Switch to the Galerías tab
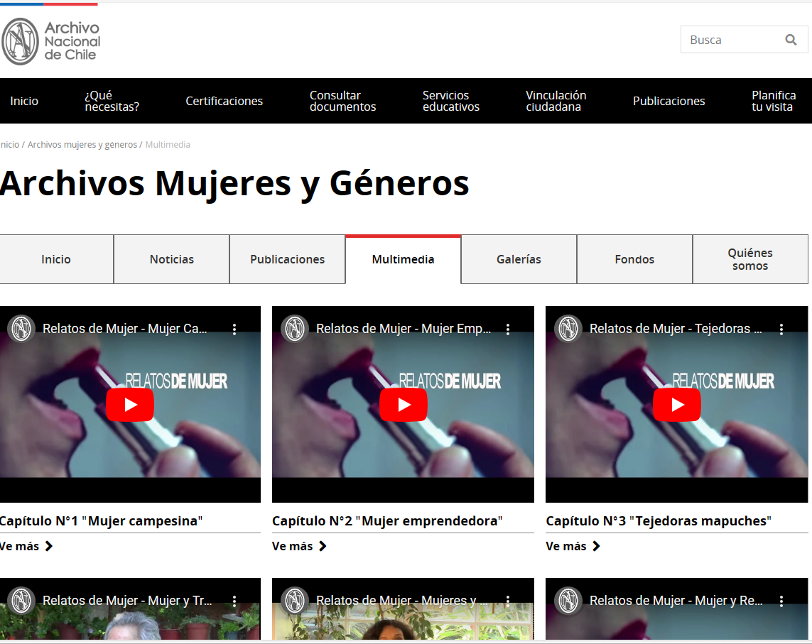Screen dimensions: 812x644 tap(519, 259)
